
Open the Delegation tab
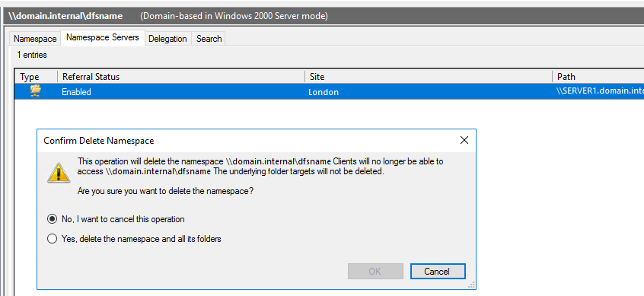click(167, 39)
